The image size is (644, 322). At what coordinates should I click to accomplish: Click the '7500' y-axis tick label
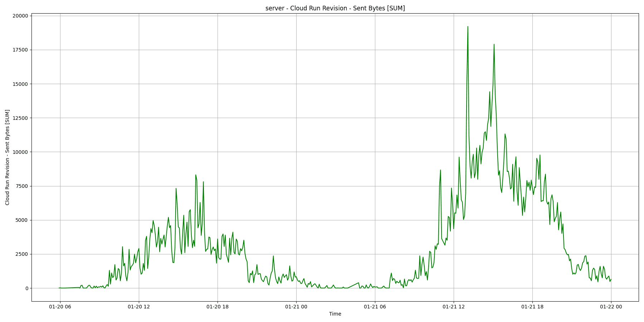pyautogui.click(x=21, y=186)
